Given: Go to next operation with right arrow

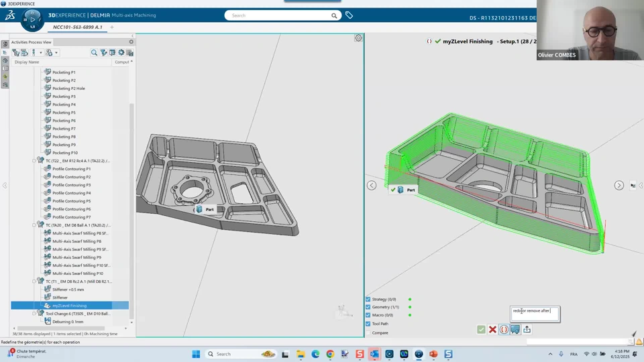Looking at the screenshot, I should click(x=619, y=186).
